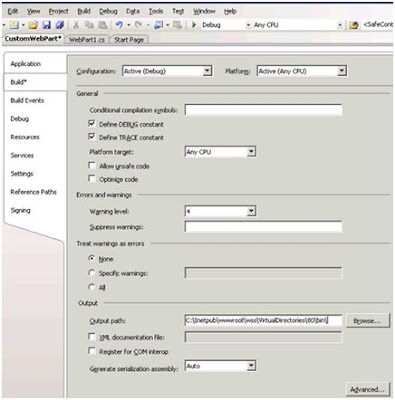395x400 pixels.
Task: Open the Test menu
Action: tap(178, 11)
